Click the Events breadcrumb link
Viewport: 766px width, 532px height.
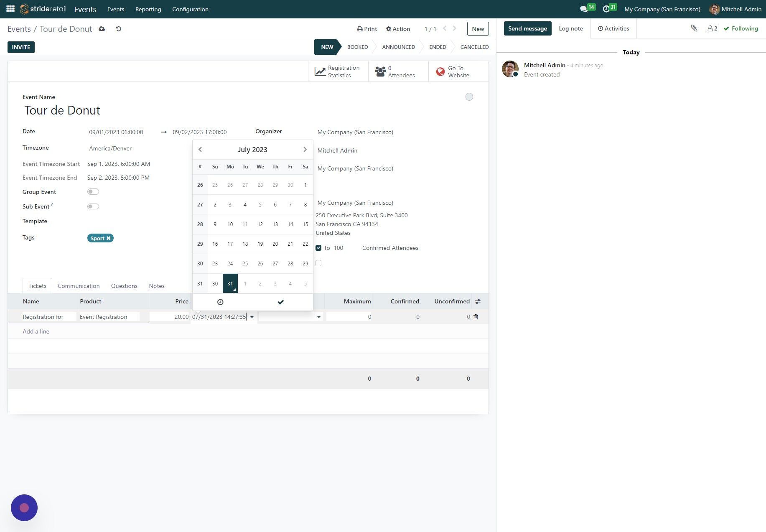point(19,29)
